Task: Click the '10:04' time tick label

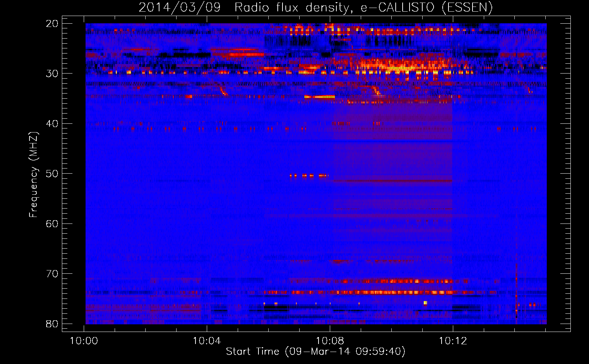Action: tap(207, 341)
